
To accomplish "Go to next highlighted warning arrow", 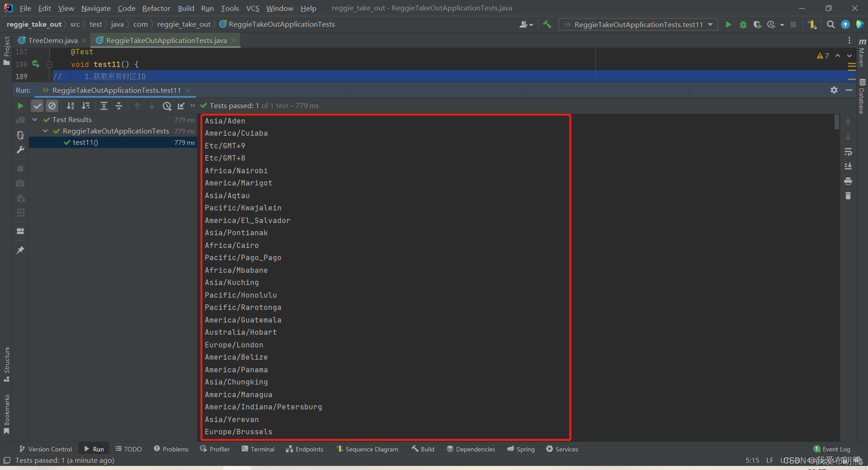I will coord(849,56).
